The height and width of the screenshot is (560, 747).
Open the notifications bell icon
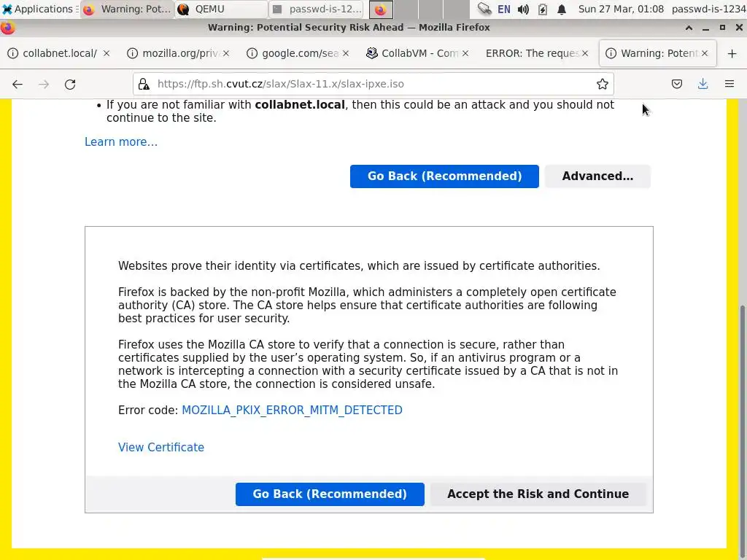coord(562,9)
